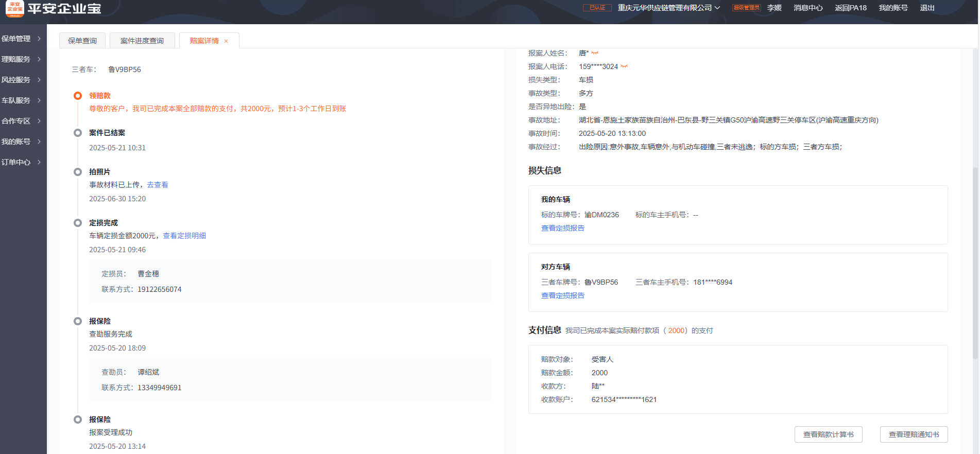
Task: Click the 查看理赔通知书 button
Action: click(x=914, y=434)
